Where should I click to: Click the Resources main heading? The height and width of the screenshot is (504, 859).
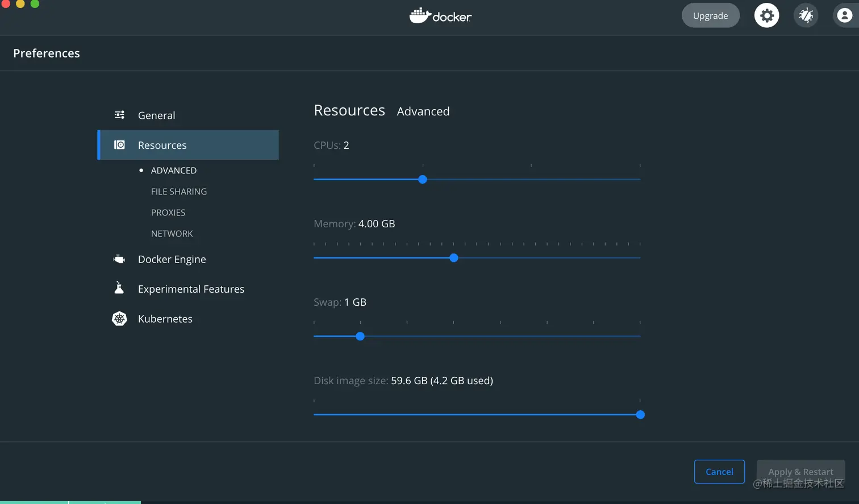[x=349, y=110]
